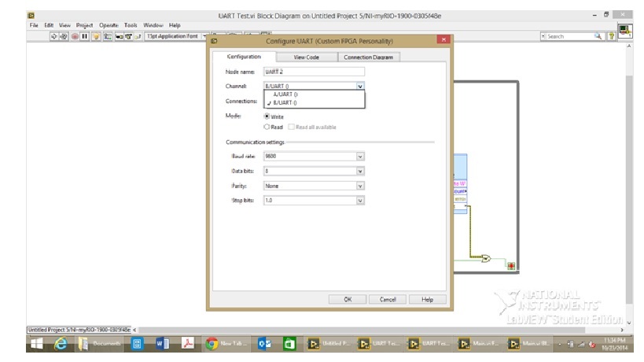Switch to Chrome New Tab taskbar item
644x362 pixels.
(228, 344)
